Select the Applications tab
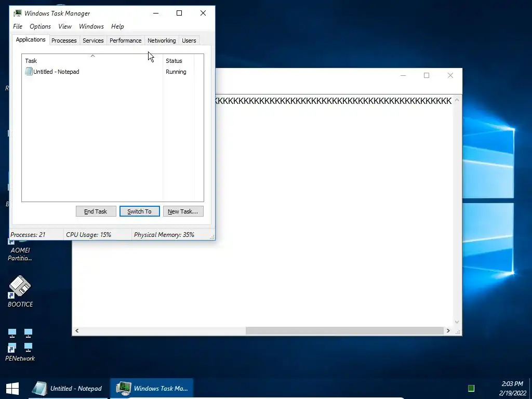Screen dimensions: 532x399 coord(31,39)
